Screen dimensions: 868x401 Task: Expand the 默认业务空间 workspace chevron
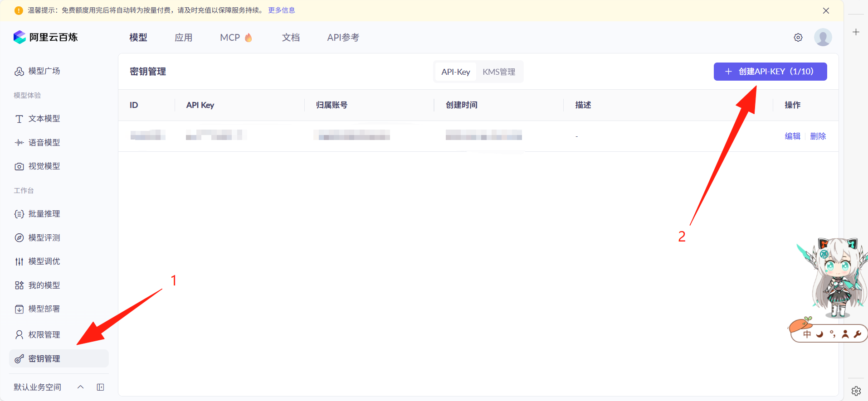(81, 387)
